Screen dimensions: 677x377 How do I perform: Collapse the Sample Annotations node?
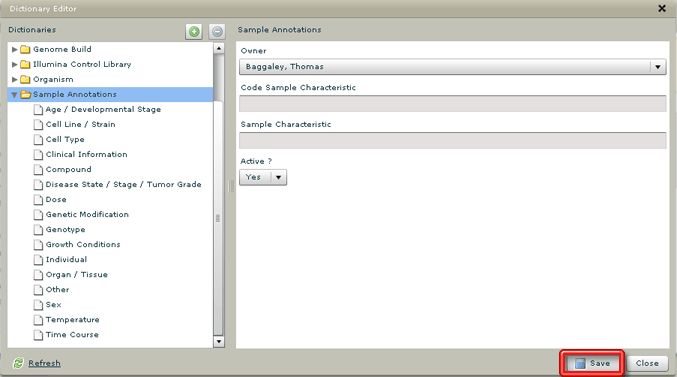coord(14,95)
